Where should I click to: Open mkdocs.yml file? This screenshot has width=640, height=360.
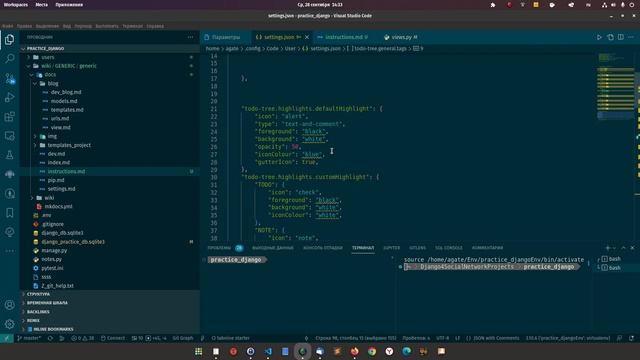pyautogui.click(x=58, y=207)
